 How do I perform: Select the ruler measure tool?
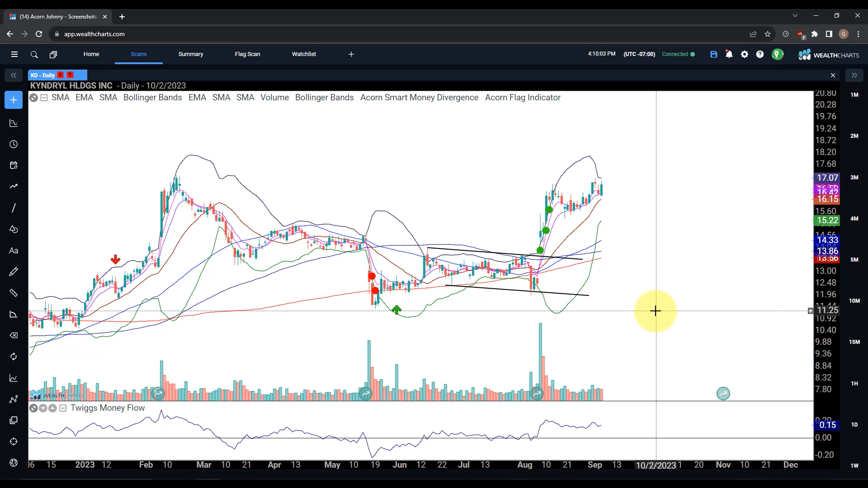(x=14, y=293)
